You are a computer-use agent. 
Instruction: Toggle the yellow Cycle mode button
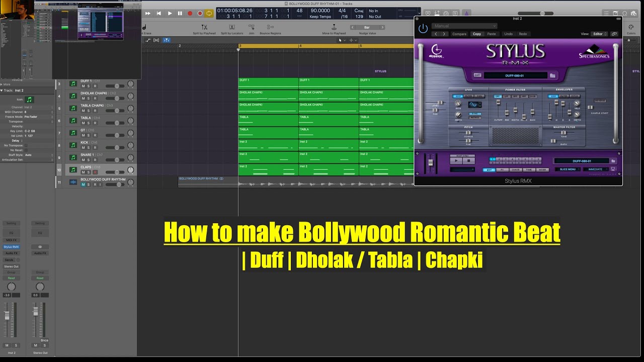tap(209, 14)
